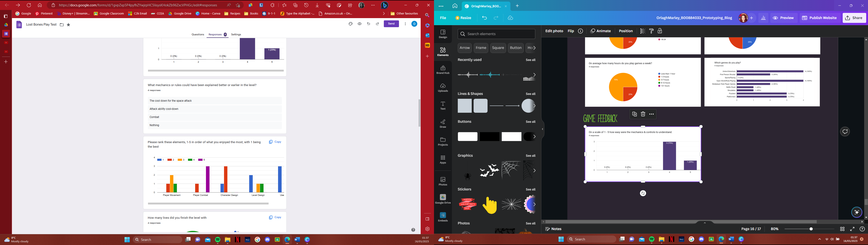The image size is (868, 245).
Task: Open Canva grid view of pages
Action: [842, 229]
